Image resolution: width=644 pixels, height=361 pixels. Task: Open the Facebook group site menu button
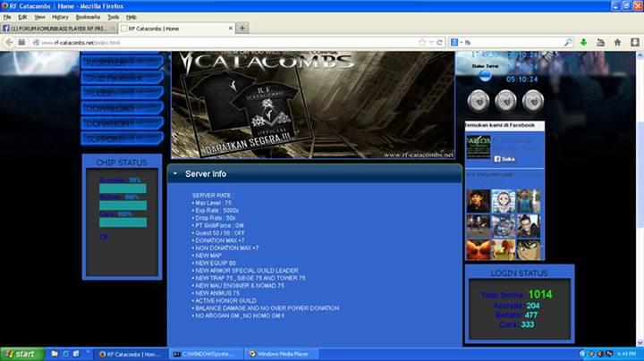pos(122,78)
